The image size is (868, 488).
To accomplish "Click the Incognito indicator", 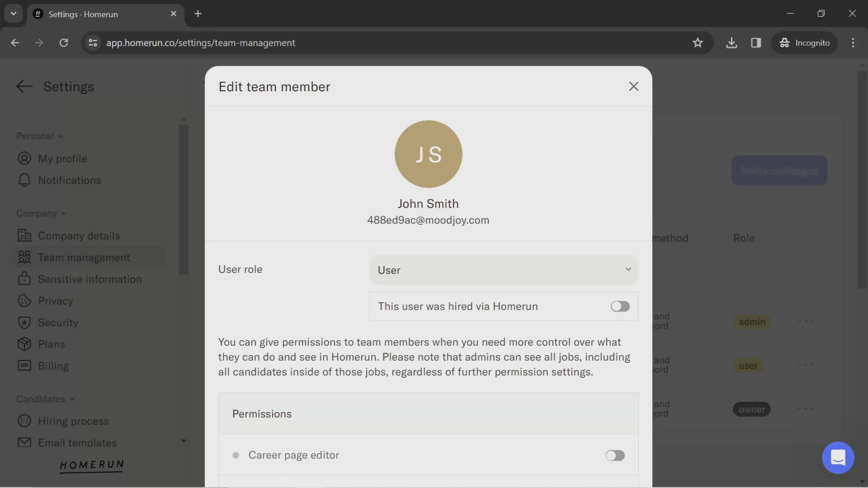I will pos(804,43).
